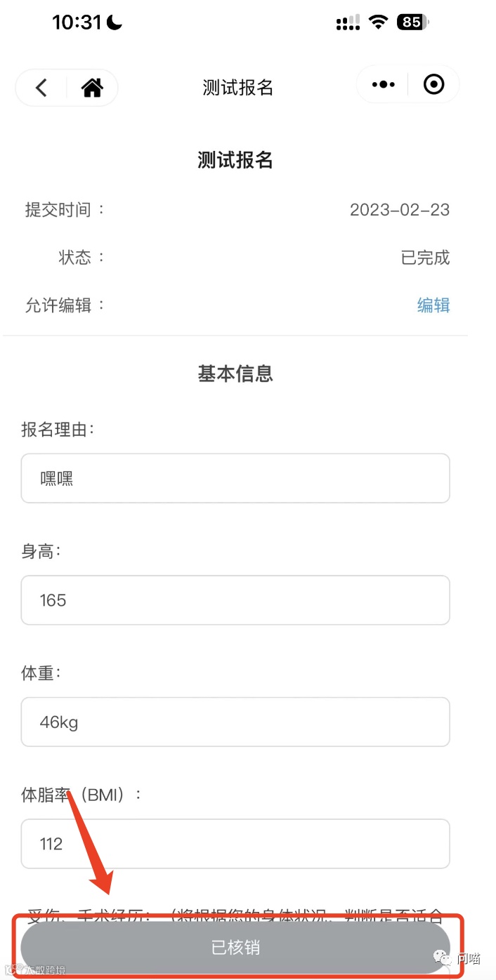The width and height of the screenshot is (496, 980).
Task: Tap the status bar time 10:31
Action: click(x=77, y=22)
